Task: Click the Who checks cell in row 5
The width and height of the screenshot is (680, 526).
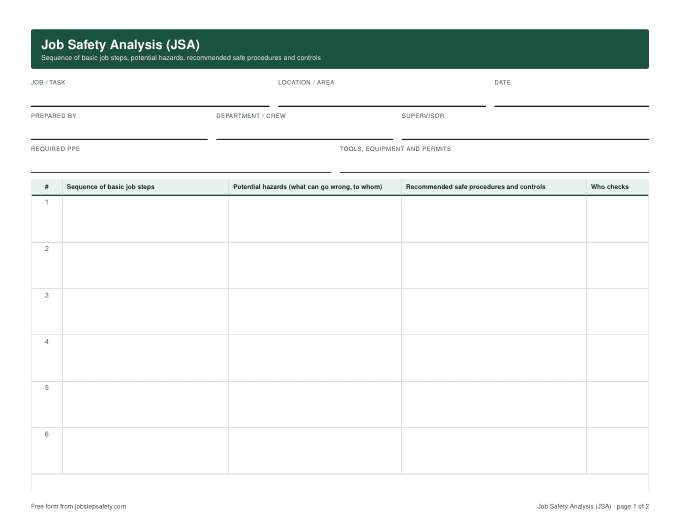Action: coord(618,405)
